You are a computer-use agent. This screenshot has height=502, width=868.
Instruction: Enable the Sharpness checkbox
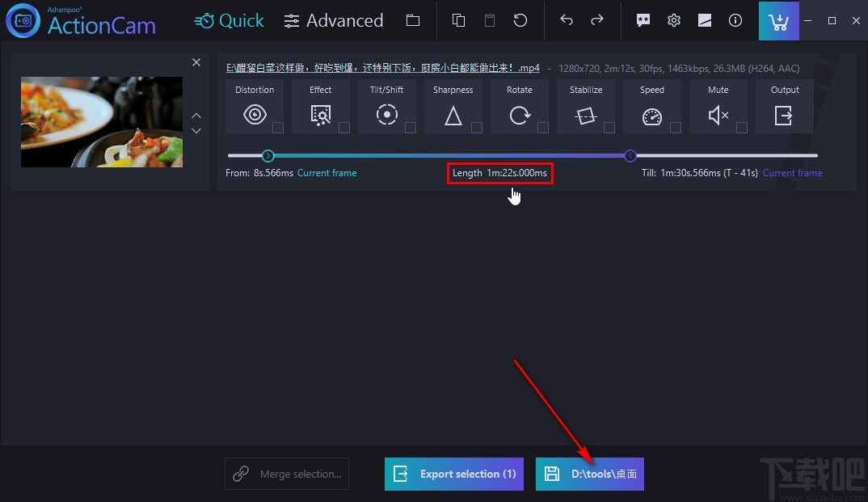(477, 128)
